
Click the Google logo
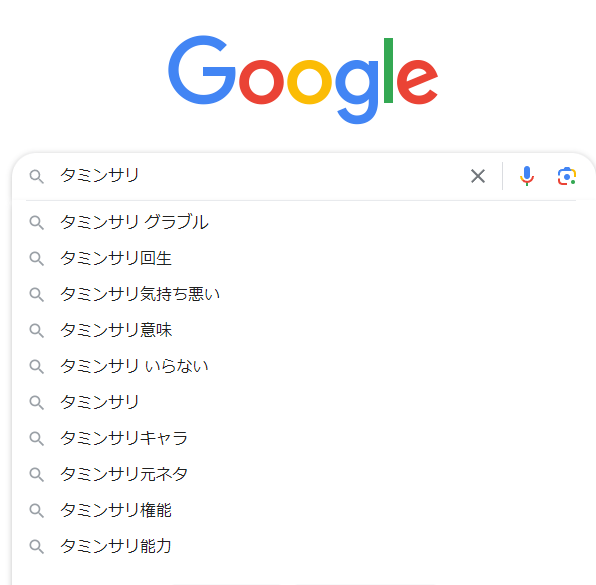[303, 80]
